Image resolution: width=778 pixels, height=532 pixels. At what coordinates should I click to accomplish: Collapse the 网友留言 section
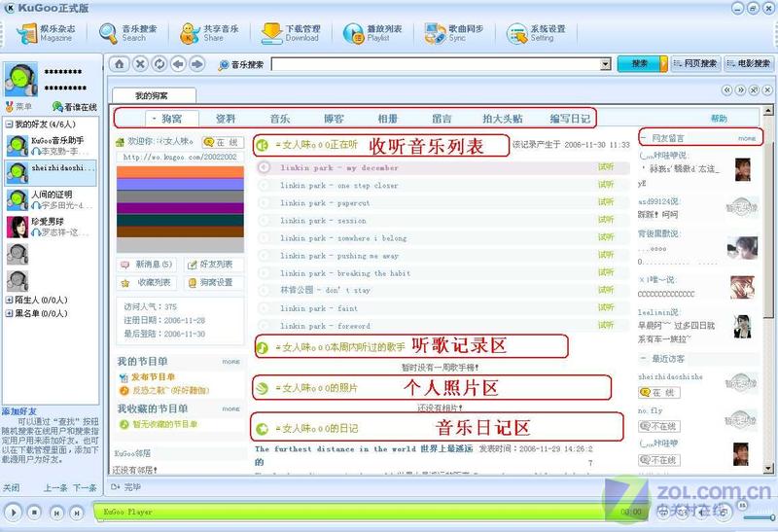[x=644, y=138]
